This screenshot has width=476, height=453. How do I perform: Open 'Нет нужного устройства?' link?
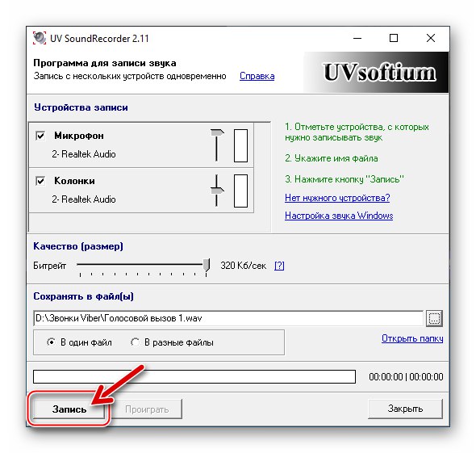(x=337, y=198)
